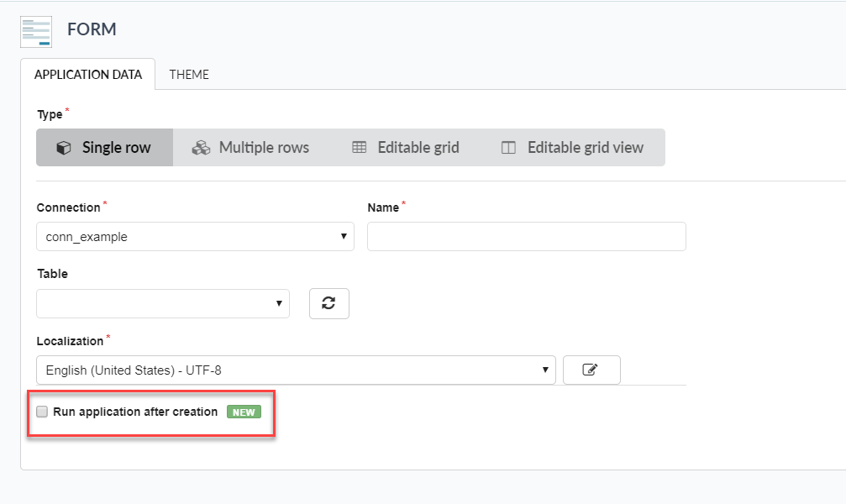Image resolution: width=846 pixels, height=504 pixels.
Task: Click the Name field label
Action: coord(383,207)
